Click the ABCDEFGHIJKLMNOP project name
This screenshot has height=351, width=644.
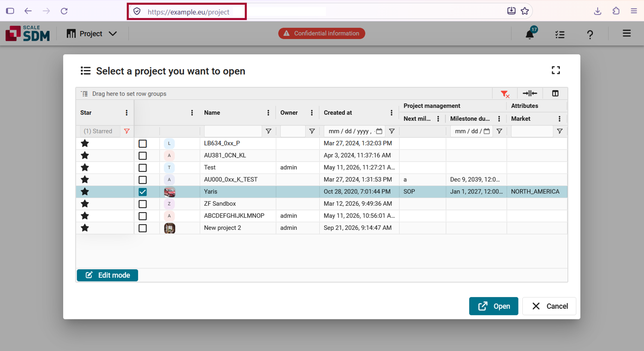[x=234, y=216]
